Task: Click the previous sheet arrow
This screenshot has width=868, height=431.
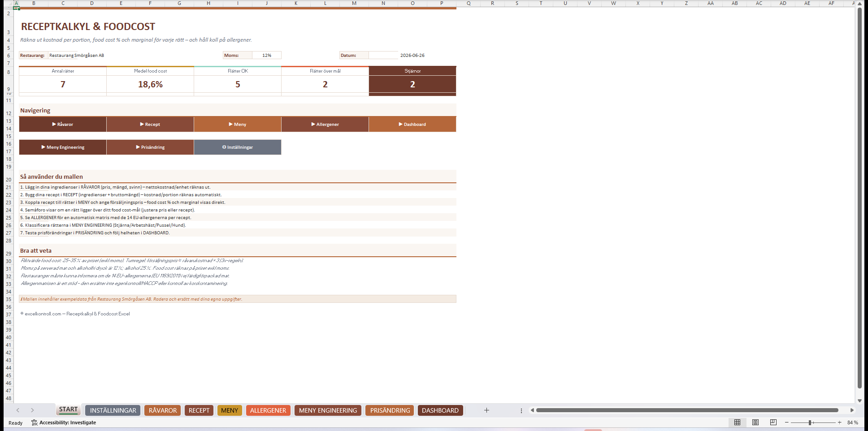Action: (18, 410)
